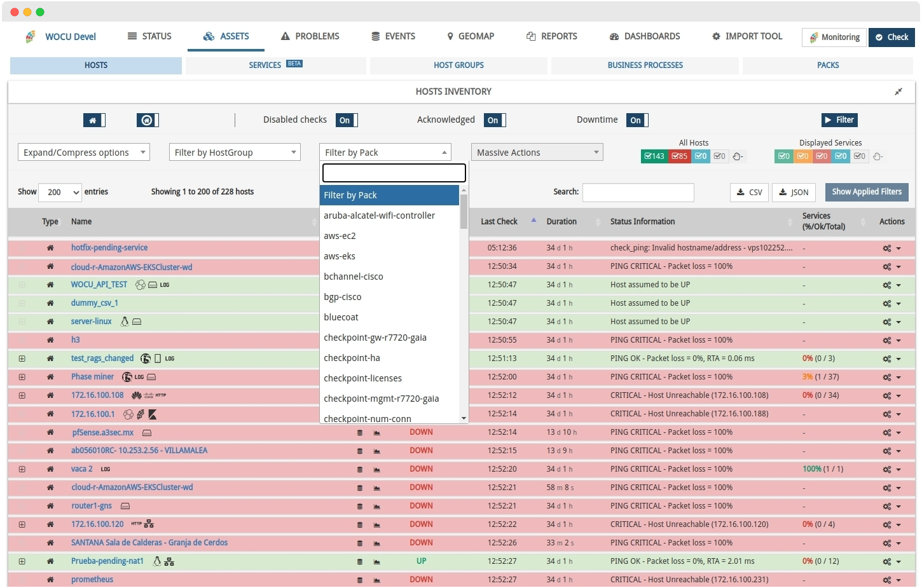Viewport: 922px width, 588px height.
Task: Click the WOCU Devel logo
Action: [60, 37]
